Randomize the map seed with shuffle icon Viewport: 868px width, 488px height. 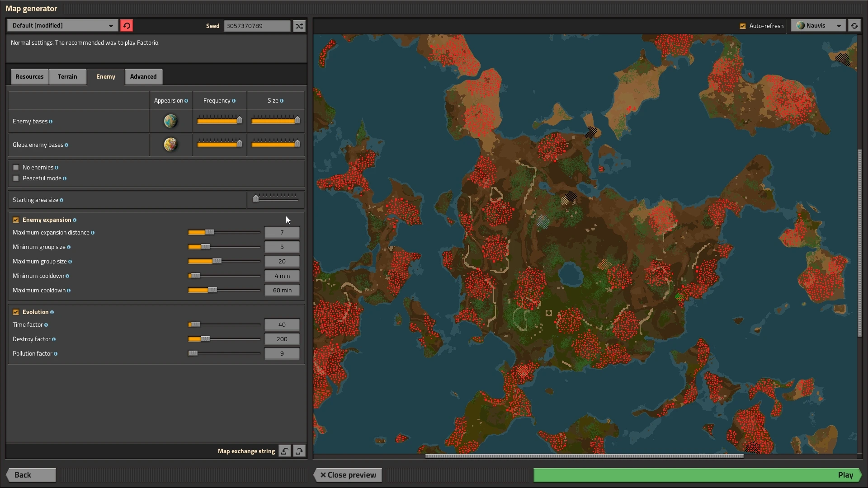[299, 26]
